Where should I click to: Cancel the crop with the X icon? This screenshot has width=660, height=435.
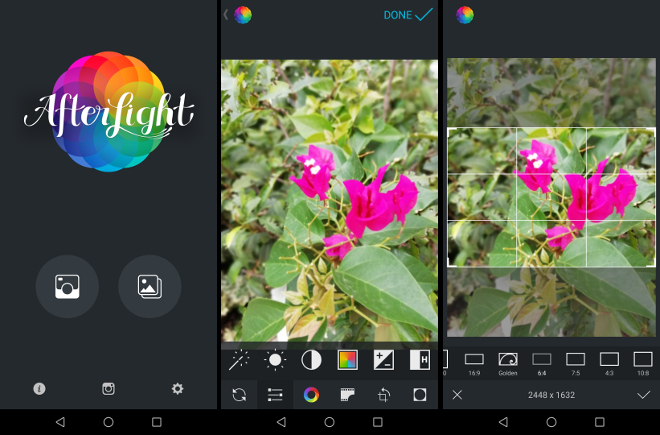457,395
